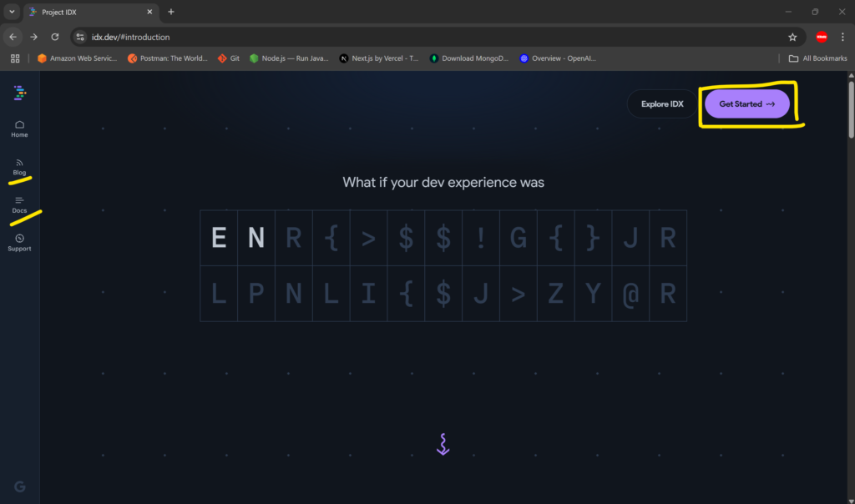The width and height of the screenshot is (855, 504).
Task: Open the Git bookmark
Action: point(229,58)
